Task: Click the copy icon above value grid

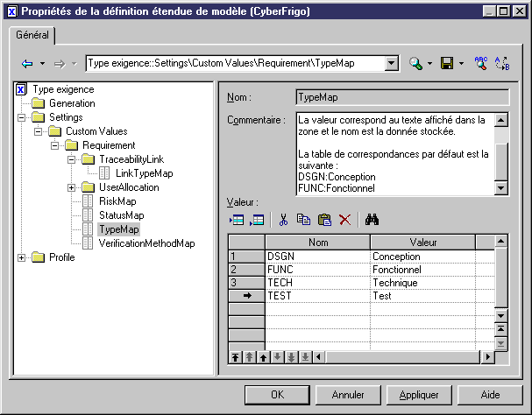Action: tap(304, 220)
